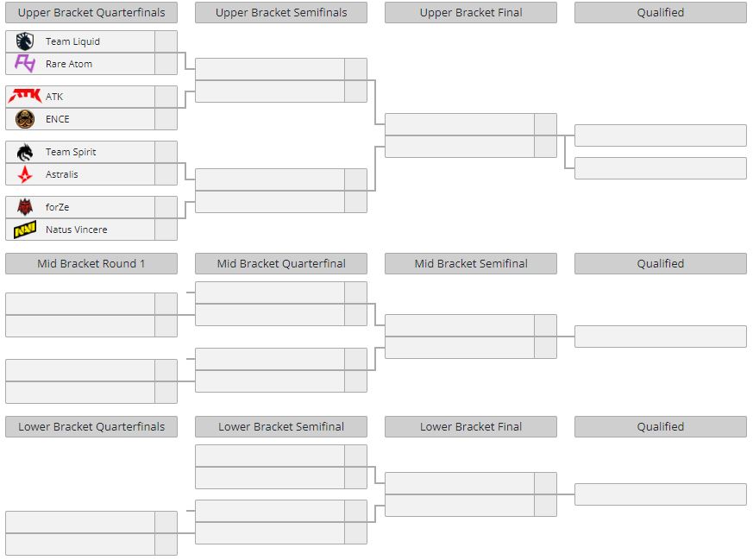Image resolution: width=753 pixels, height=560 pixels.
Task: Click the Natus Vincere yellow logo
Action: click(x=24, y=230)
